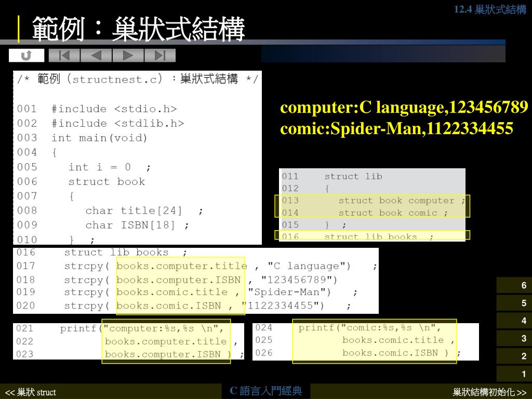532x399 pixels.
Task: Click 'books.computer.ISBN )' on line 023
Action: click(x=169, y=354)
